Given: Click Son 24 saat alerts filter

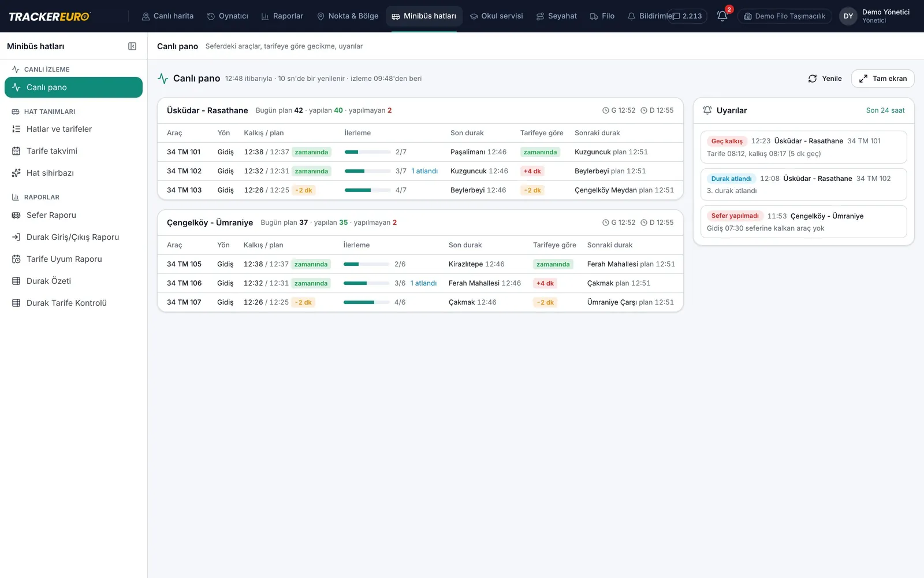Looking at the screenshot, I should pos(885,110).
